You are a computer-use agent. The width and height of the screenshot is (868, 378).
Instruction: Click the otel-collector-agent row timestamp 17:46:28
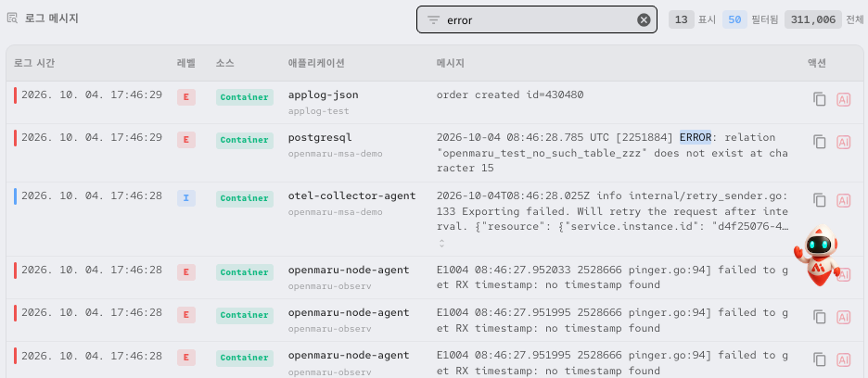[92, 195]
